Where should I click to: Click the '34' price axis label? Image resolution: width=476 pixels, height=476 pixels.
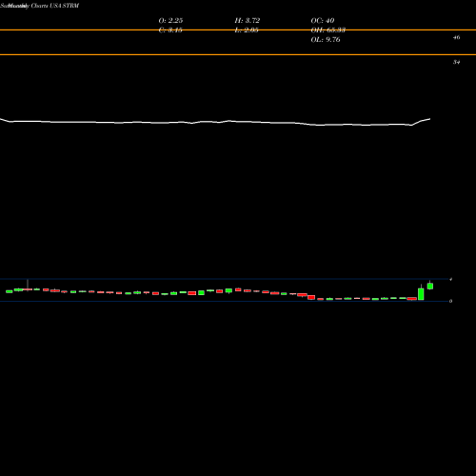[x=456, y=62]
